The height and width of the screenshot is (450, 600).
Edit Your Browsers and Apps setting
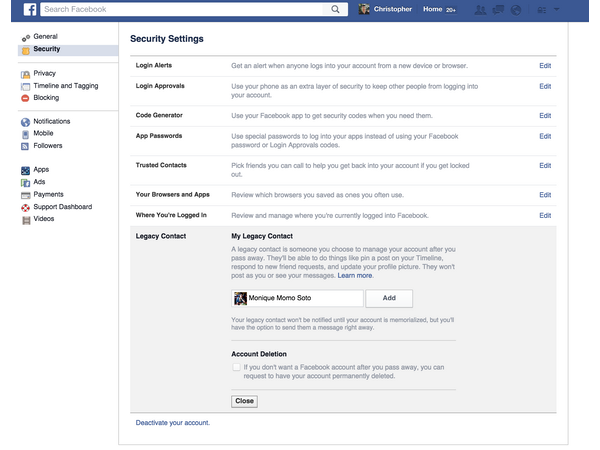click(x=545, y=195)
